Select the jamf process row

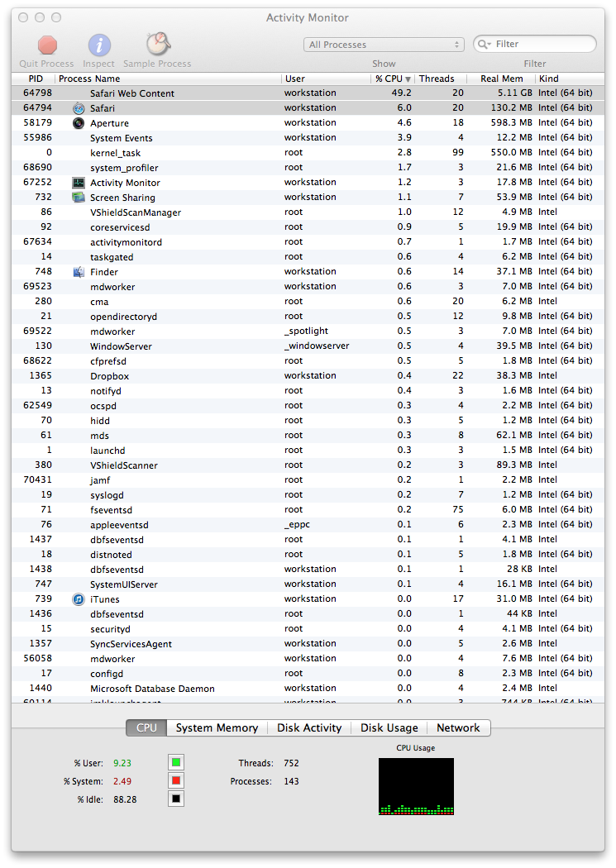pos(308,480)
